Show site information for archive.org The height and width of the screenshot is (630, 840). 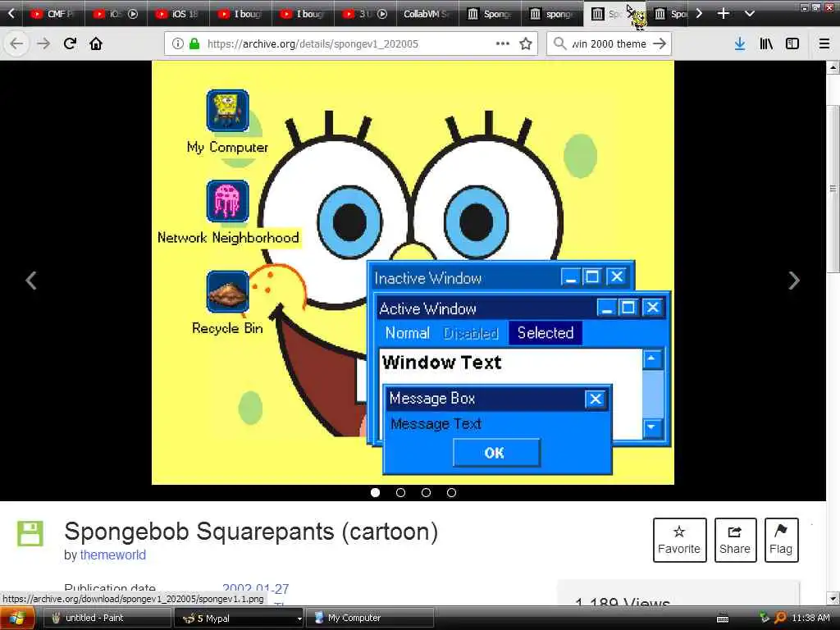coord(178,44)
